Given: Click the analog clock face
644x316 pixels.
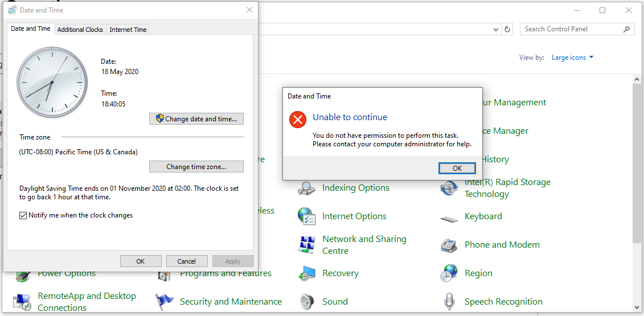Looking at the screenshot, I should pyautogui.click(x=52, y=83).
